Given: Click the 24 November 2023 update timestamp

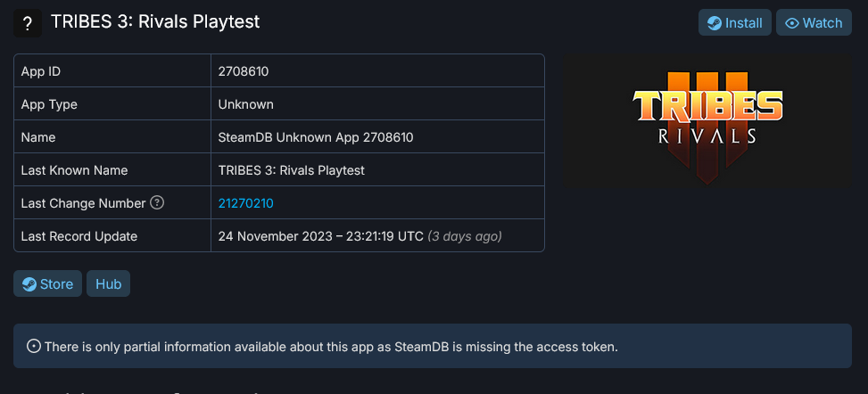Looking at the screenshot, I should coord(321,236).
